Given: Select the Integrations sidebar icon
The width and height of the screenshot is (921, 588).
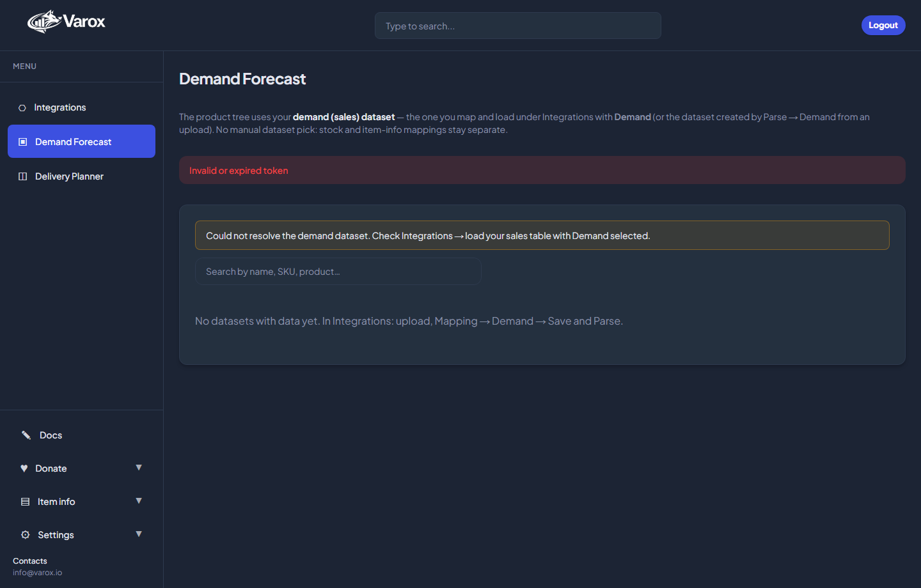Looking at the screenshot, I should pyautogui.click(x=22, y=107).
